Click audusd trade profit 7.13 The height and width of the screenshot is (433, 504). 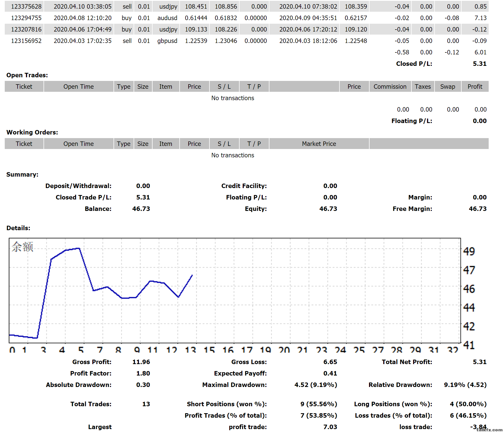(481, 18)
